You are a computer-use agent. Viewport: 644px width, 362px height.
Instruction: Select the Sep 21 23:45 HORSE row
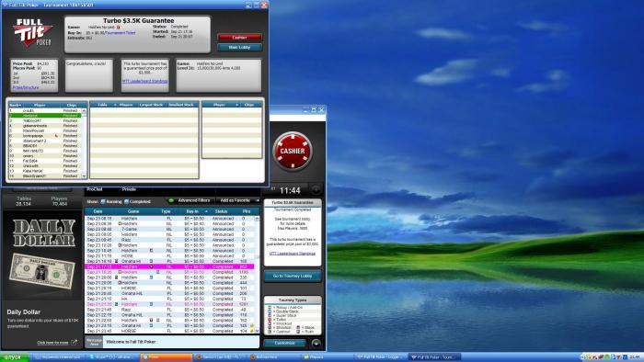click(x=169, y=331)
